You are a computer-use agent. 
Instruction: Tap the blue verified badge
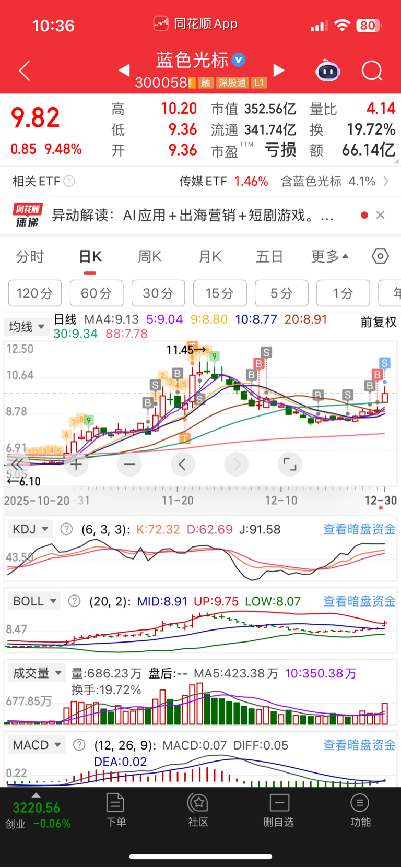click(x=239, y=60)
